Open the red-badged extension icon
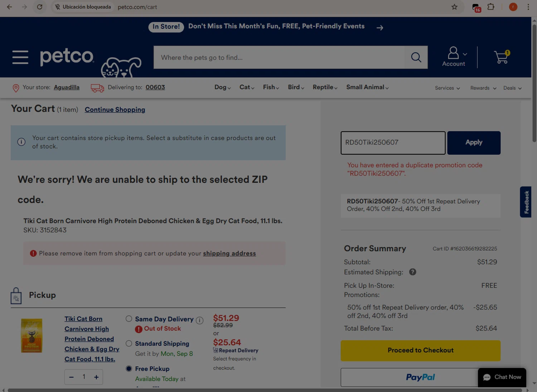This screenshot has width=537, height=392. click(x=476, y=8)
